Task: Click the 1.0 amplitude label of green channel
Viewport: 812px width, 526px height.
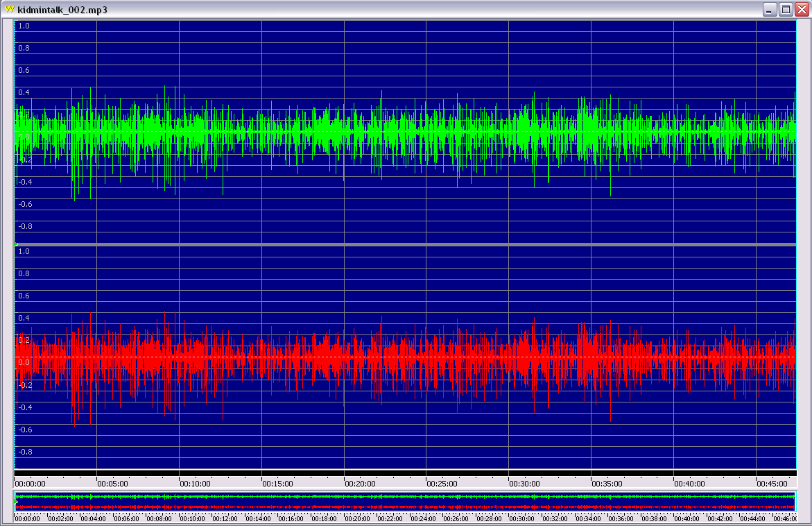Action: coord(24,26)
